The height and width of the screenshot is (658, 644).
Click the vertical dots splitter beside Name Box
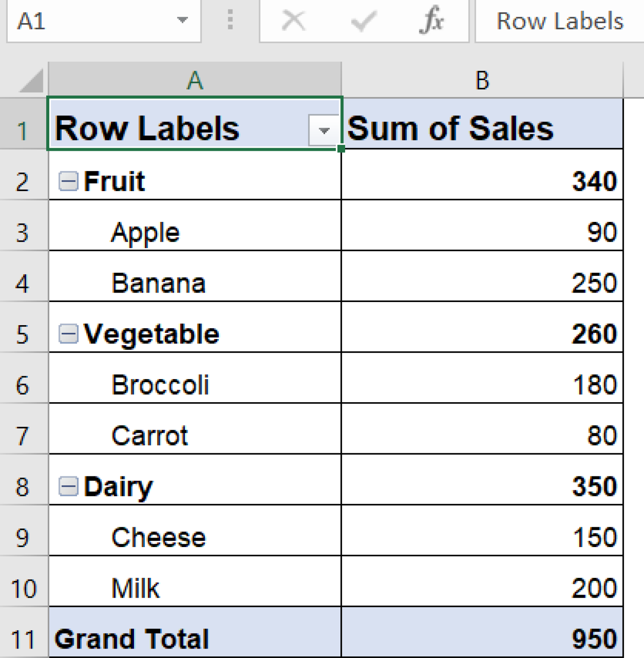tap(230, 20)
